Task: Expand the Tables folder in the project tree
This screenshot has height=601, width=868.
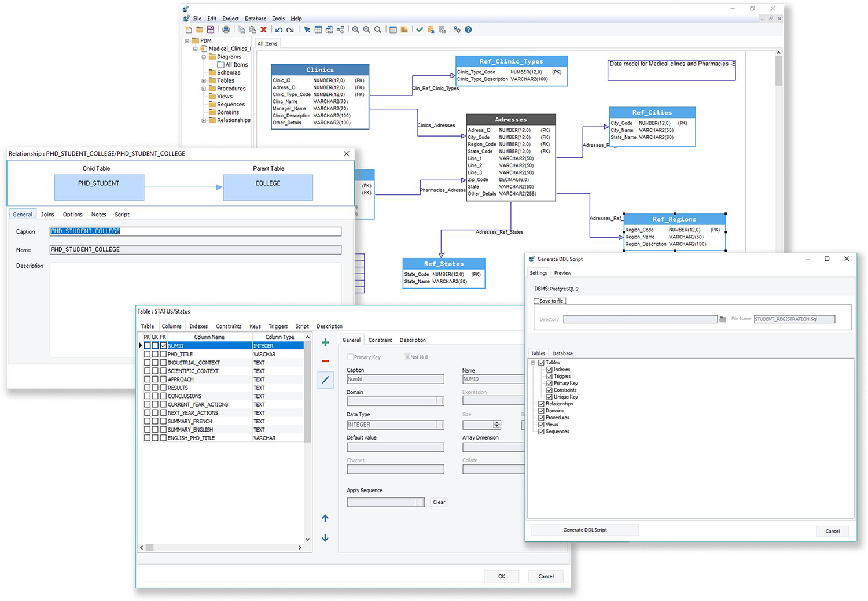Action: click(203, 80)
